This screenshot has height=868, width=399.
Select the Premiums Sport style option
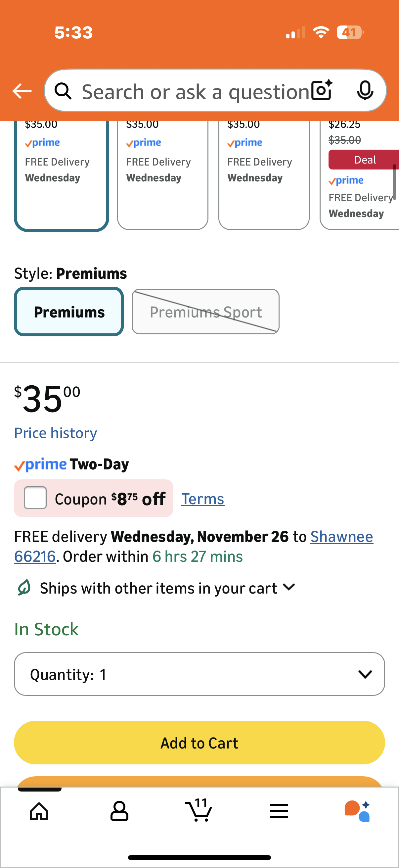(x=205, y=312)
